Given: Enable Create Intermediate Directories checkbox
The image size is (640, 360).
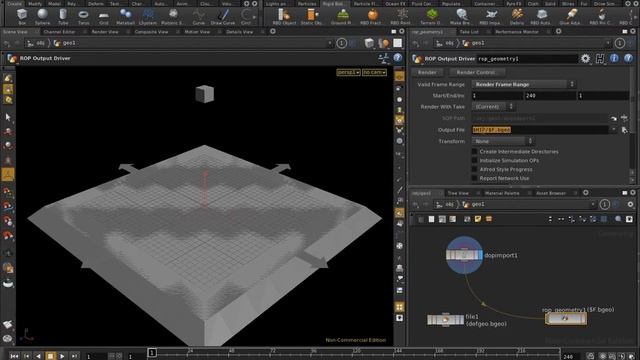Looking at the screenshot, I should coord(474,151).
